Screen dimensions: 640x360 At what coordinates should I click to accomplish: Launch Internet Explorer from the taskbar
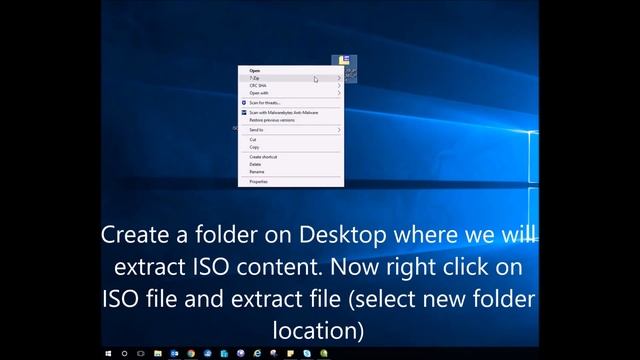coord(257,353)
